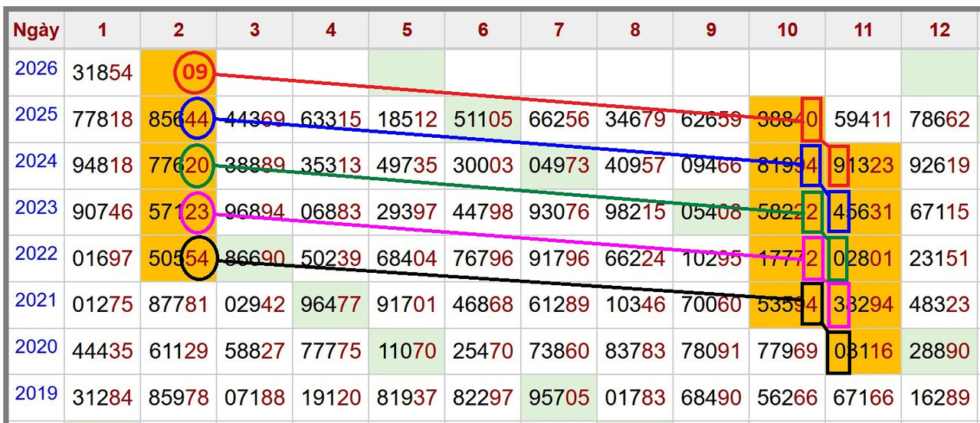This screenshot has width=980, height=423.
Task: Click the cell showing 31854
Action: [x=103, y=73]
